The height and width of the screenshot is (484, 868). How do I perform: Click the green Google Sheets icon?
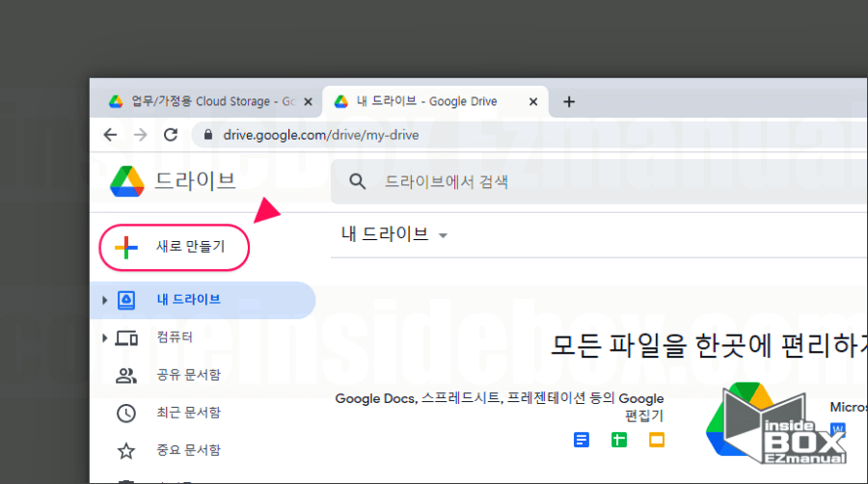click(x=619, y=440)
